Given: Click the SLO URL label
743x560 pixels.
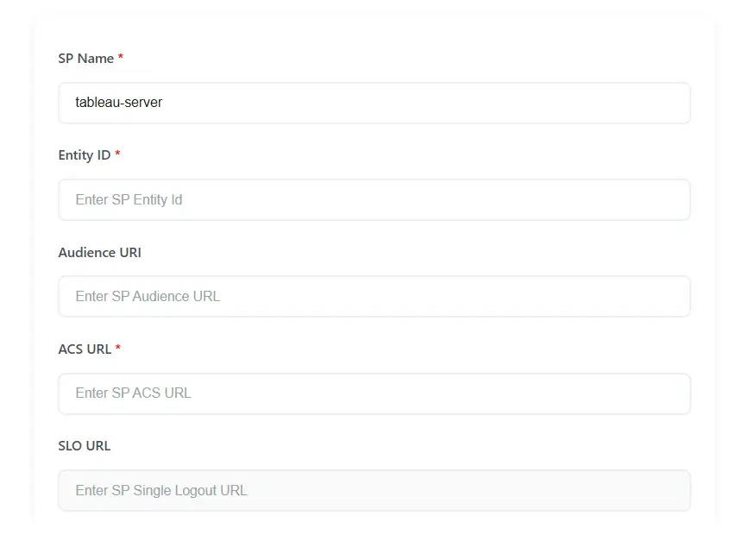Looking at the screenshot, I should (x=84, y=446).
